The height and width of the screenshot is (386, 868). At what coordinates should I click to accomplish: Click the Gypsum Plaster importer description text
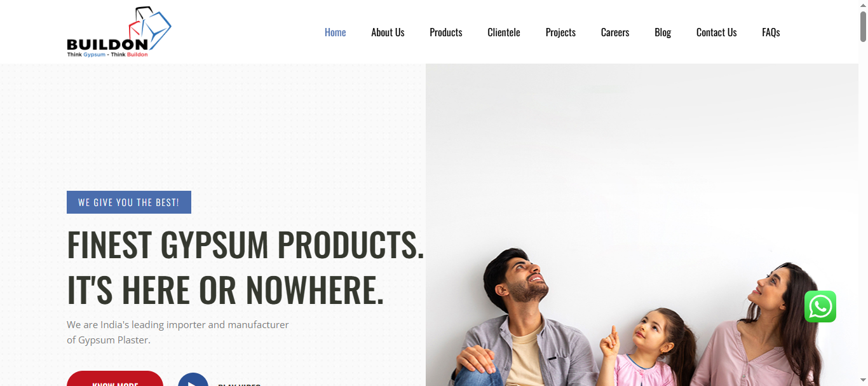click(178, 333)
